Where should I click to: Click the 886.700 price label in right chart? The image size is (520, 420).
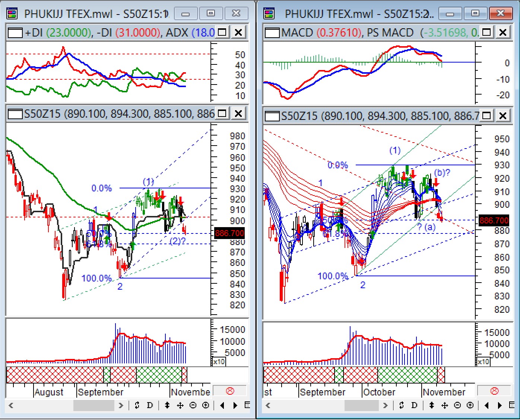(494, 220)
